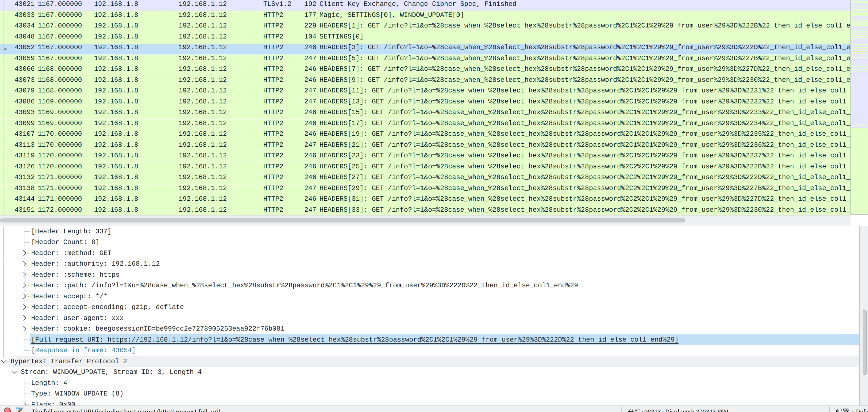
Task: Click the packet list horizontal scrollbar
Action: 343,220
